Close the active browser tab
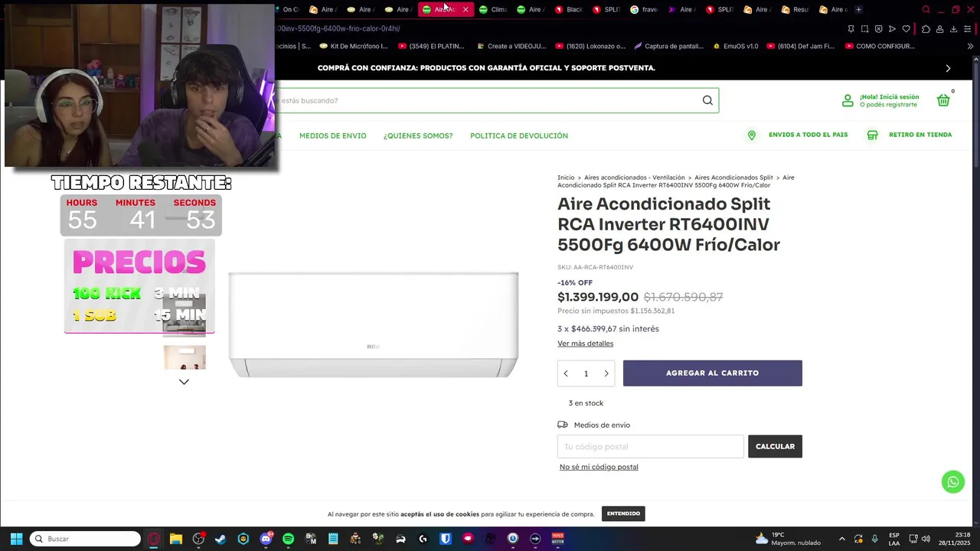Image resolution: width=980 pixels, height=551 pixels. (x=465, y=10)
